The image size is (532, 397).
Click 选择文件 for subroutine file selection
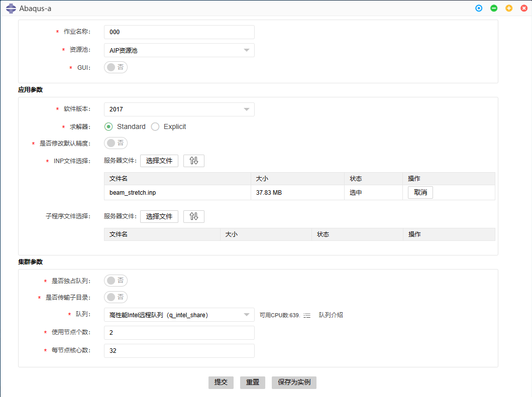click(159, 216)
